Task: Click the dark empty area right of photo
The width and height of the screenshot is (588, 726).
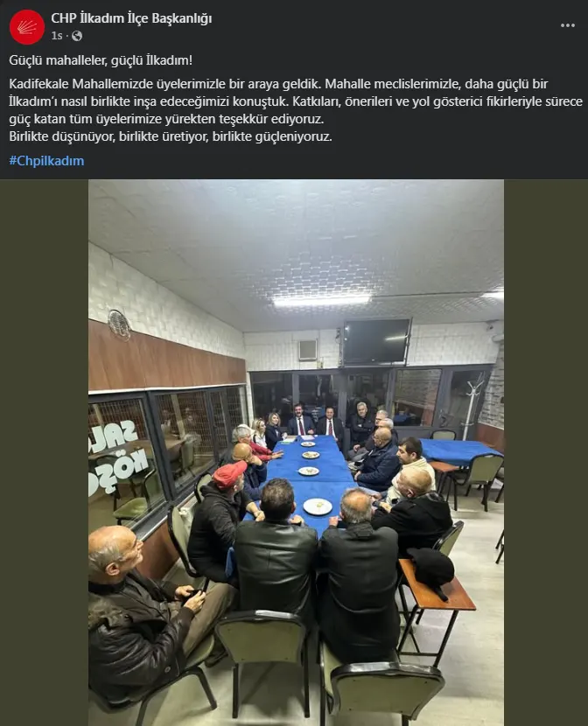Action: (546, 452)
